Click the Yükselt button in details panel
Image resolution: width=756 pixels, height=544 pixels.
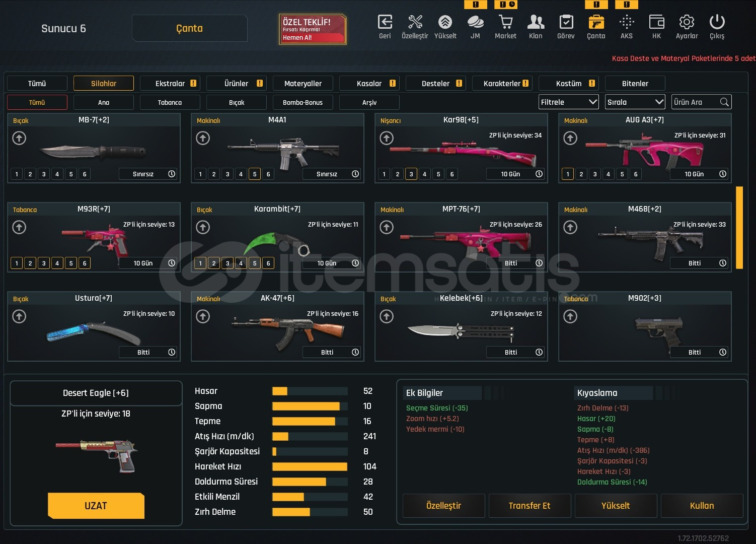[616, 506]
